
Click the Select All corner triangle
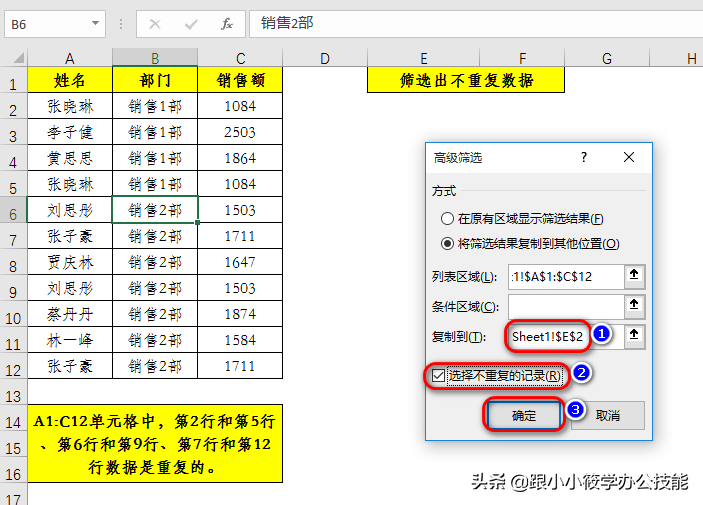tap(18, 58)
